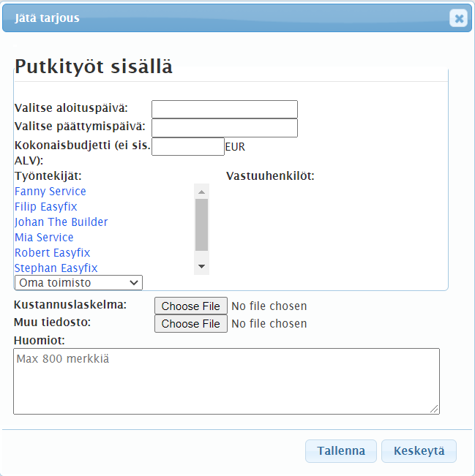The image size is (475, 476).
Task: Choose file for Kustannuslaskelma
Action: coord(190,306)
